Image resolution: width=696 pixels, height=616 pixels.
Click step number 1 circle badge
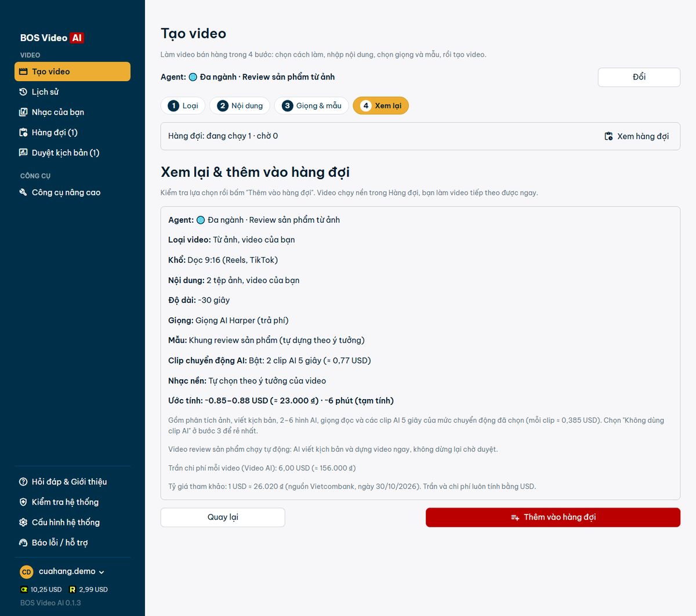tap(173, 106)
